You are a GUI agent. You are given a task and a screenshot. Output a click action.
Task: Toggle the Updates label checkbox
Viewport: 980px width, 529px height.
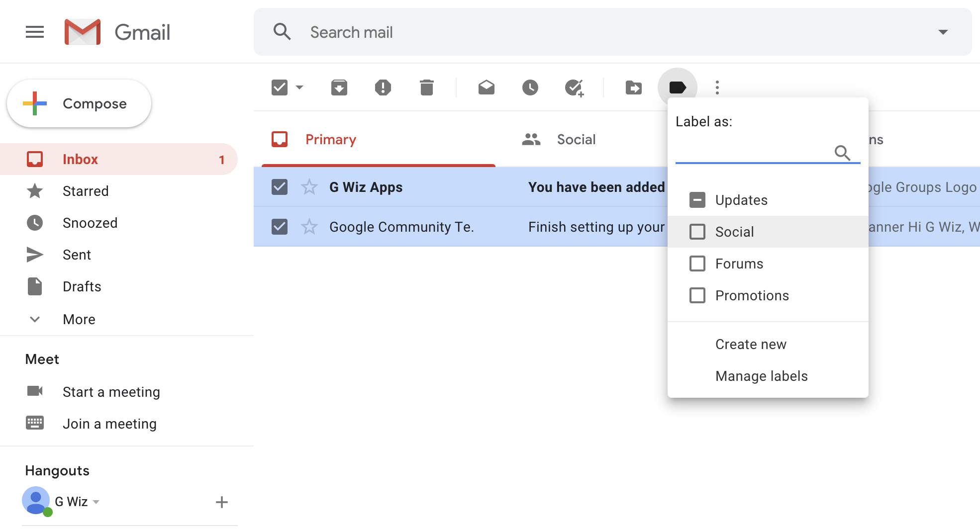click(697, 200)
